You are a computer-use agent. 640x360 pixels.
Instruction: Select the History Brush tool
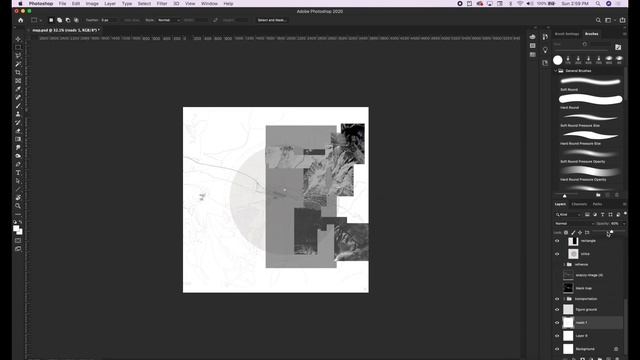tap(18, 122)
